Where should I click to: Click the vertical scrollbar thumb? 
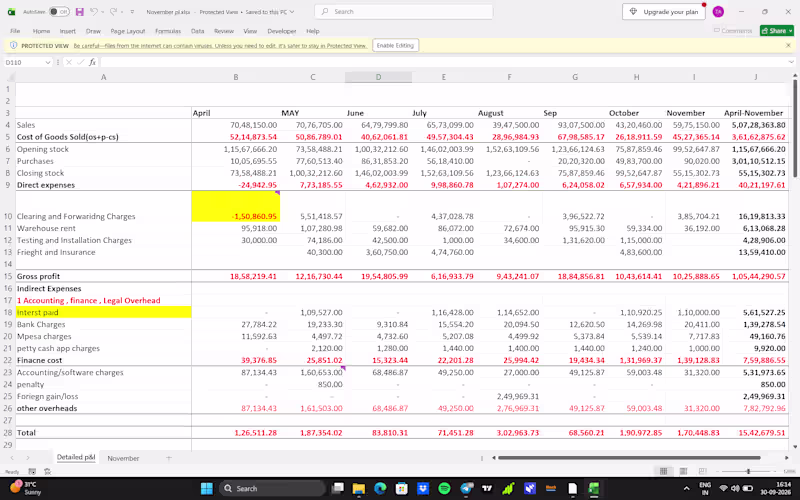(795, 128)
